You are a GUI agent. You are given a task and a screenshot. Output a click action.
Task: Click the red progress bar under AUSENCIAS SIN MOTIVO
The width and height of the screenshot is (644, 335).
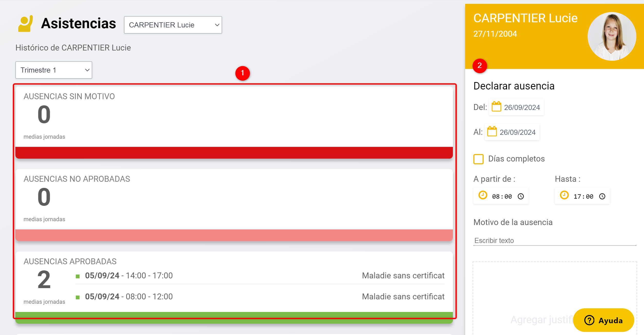[x=233, y=153]
